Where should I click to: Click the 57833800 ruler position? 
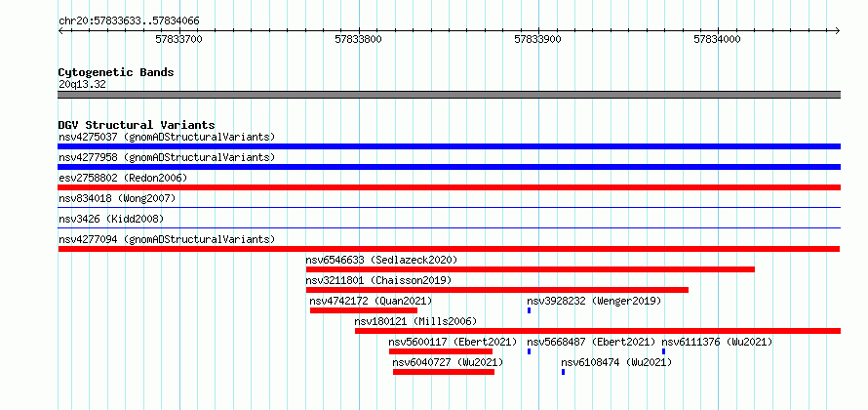coord(359,39)
